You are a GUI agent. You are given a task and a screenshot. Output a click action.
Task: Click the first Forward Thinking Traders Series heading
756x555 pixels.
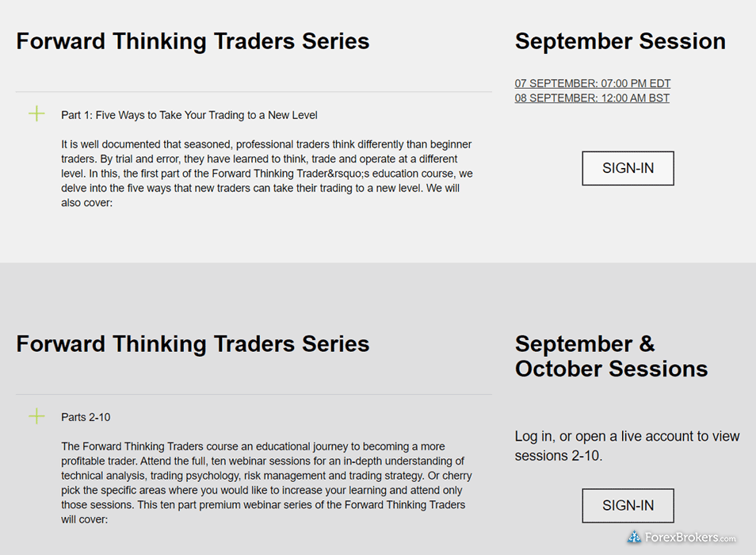(193, 41)
